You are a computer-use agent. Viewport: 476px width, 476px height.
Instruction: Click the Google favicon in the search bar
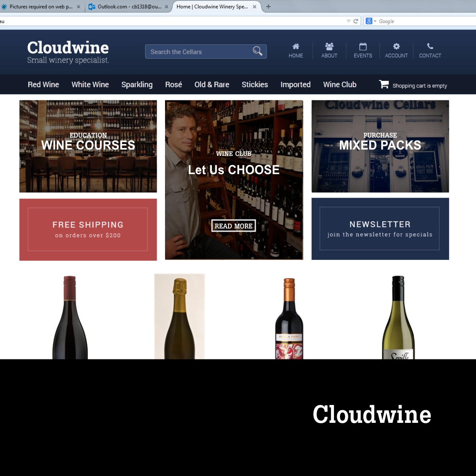(368, 21)
